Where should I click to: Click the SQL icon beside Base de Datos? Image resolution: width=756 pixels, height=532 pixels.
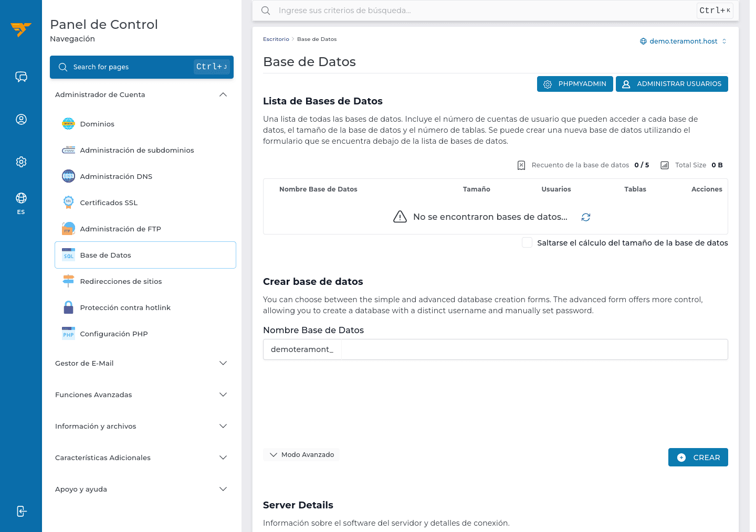coord(68,255)
